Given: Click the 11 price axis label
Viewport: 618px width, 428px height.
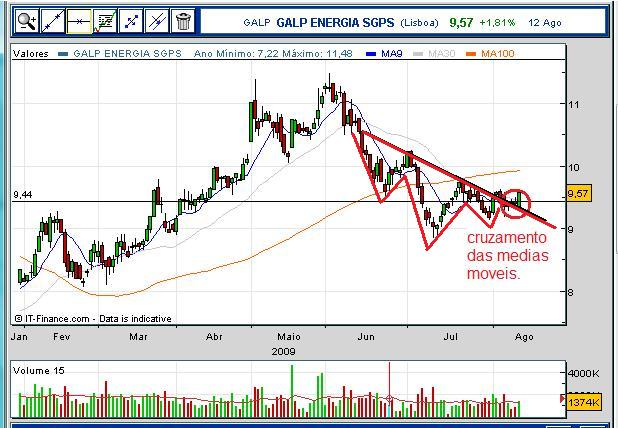Looking at the screenshot, I should [574, 104].
